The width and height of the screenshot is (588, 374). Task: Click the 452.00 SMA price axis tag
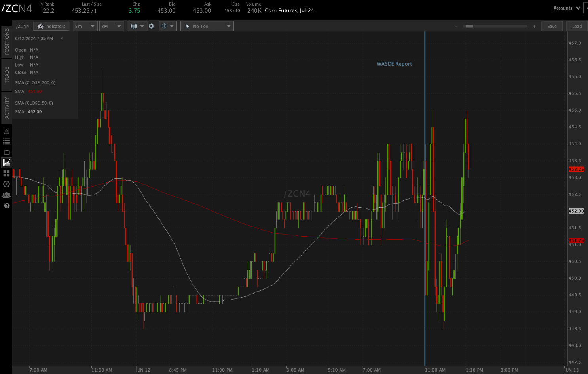576,211
